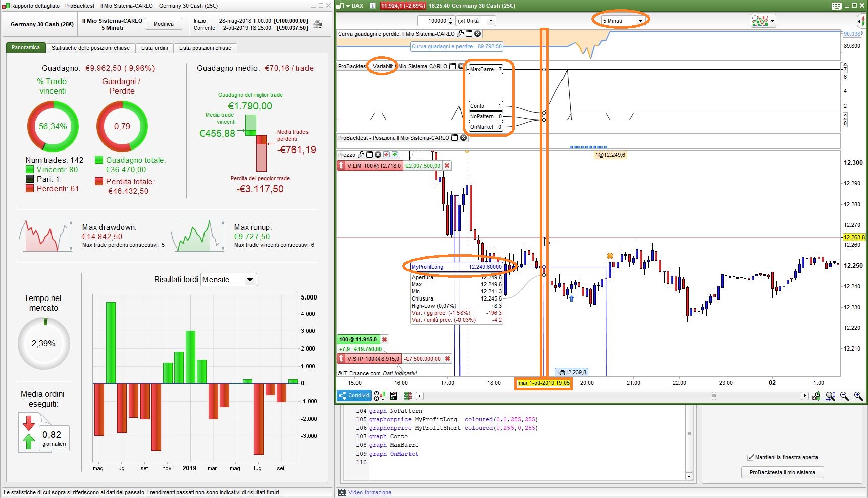This screenshot has width=868, height=498.
Task: Select the ProBacktest window tab in title bar
Action: pos(80,6)
